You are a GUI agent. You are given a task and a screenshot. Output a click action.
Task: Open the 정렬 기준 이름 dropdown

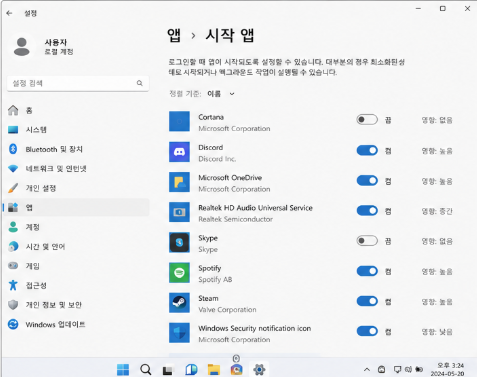click(x=221, y=94)
